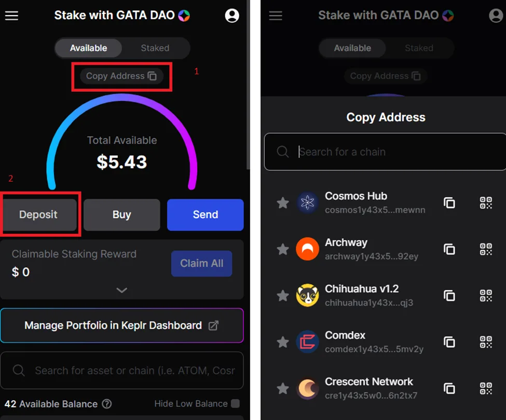Focus the Search for a chain field
The height and width of the screenshot is (420, 506).
click(385, 152)
